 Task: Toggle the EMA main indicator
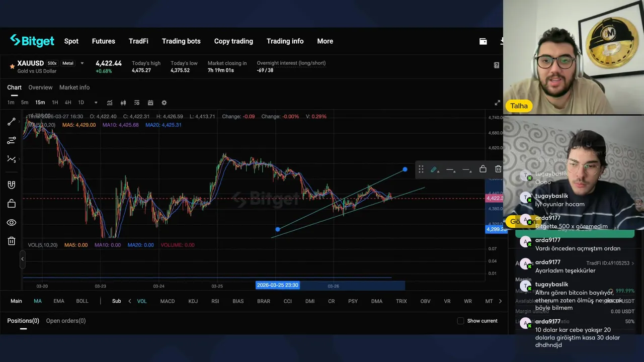click(59, 301)
